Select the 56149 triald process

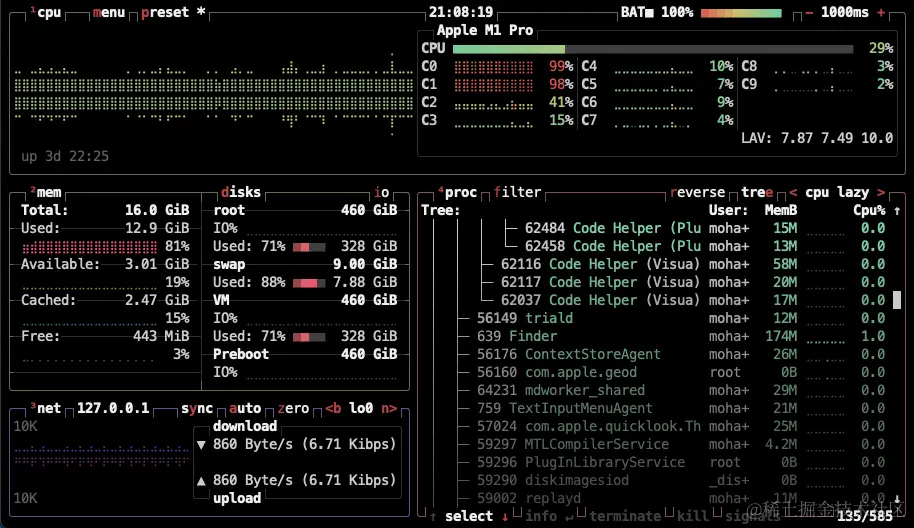(x=657, y=318)
